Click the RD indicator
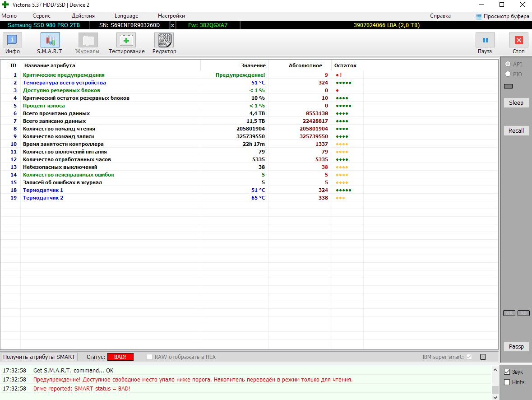This screenshot has width=532, height=400. point(523,313)
